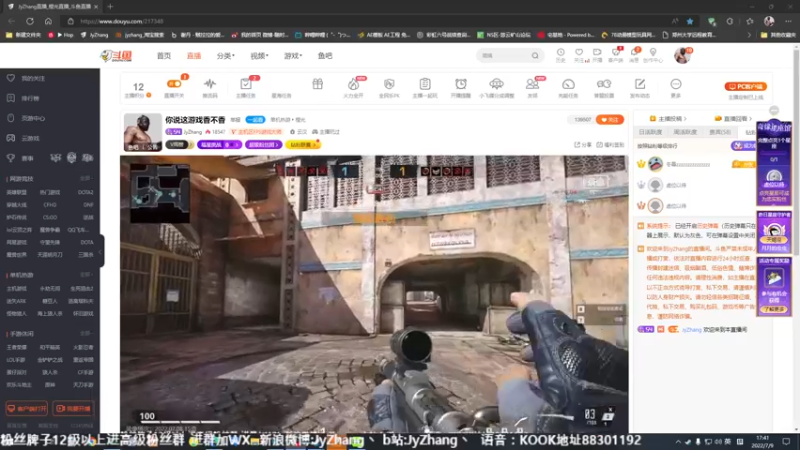Open a new browser tab

110,7
